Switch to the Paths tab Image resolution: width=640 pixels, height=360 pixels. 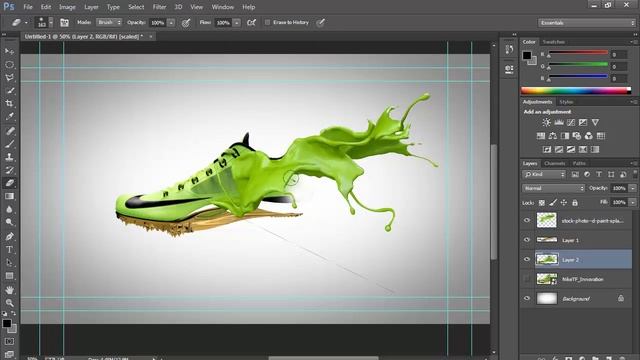click(579, 163)
